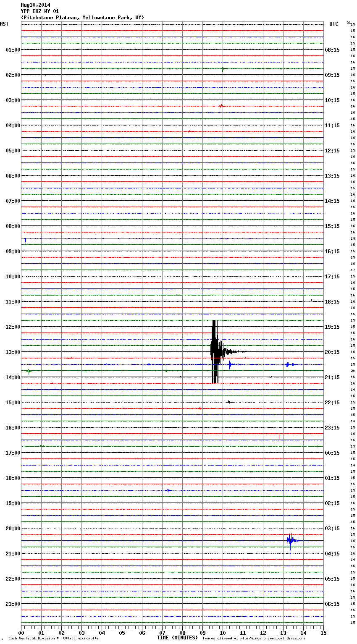The height and width of the screenshot is (644, 357).
Task: Click the MST column header
Action: point(4,24)
